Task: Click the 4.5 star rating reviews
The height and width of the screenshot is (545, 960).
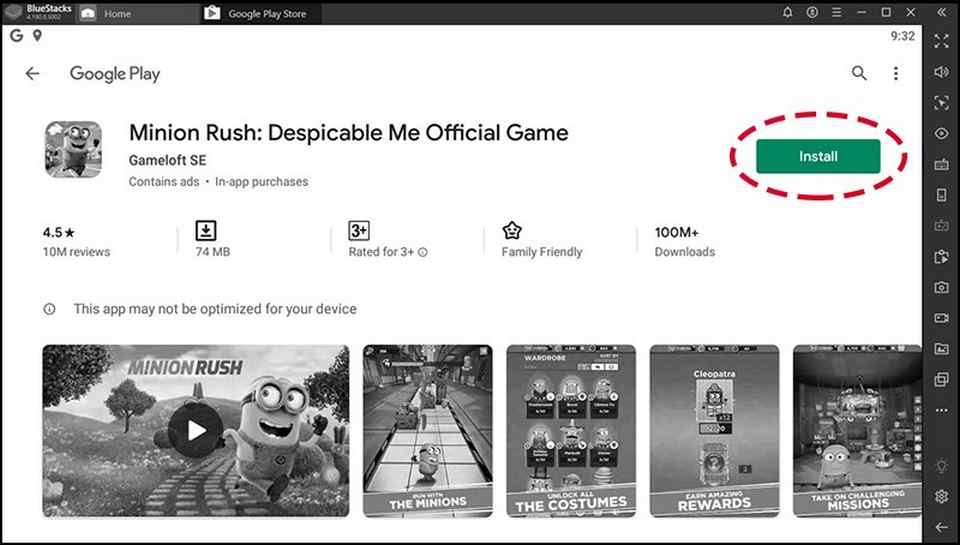Action: [x=76, y=241]
